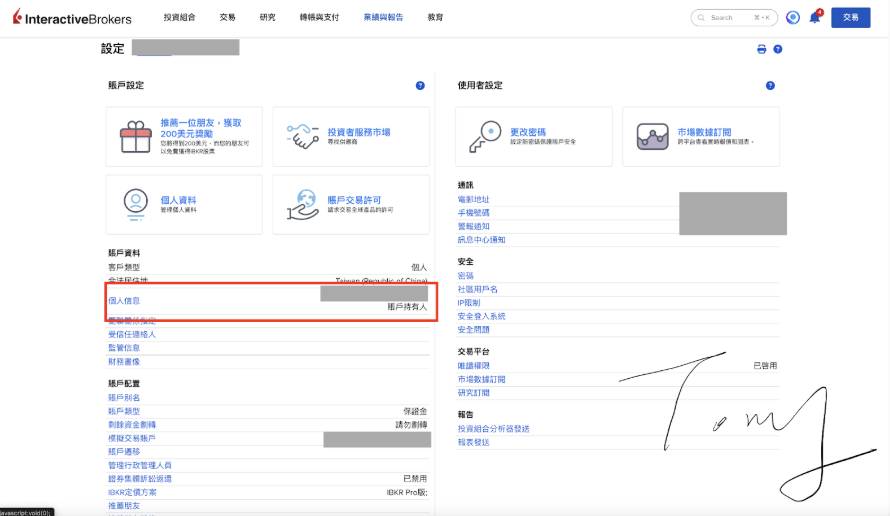Image resolution: width=890 pixels, height=516 pixels.
Task: Click the gift box icon for friend referral
Action: pyautogui.click(x=136, y=137)
